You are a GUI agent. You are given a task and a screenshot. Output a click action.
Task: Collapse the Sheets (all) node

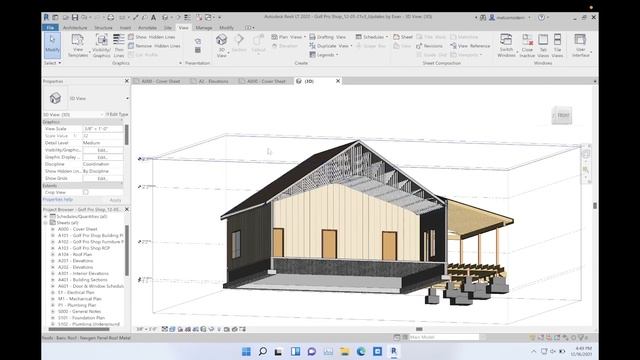point(46,223)
